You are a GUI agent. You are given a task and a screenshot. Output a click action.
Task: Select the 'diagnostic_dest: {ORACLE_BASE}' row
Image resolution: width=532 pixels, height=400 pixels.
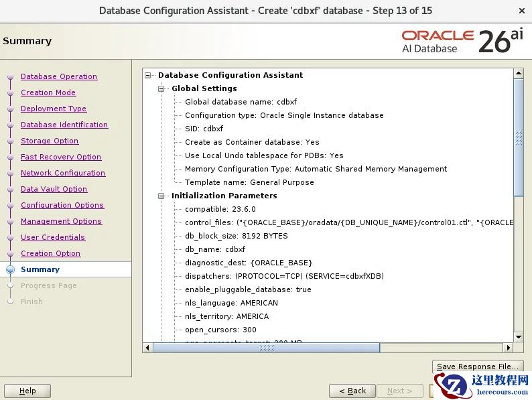249,263
